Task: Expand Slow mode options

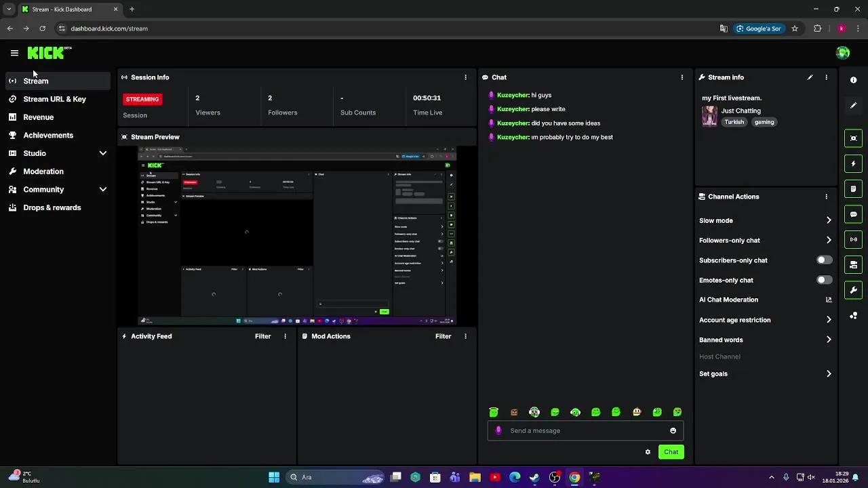Action: coord(829,220)
